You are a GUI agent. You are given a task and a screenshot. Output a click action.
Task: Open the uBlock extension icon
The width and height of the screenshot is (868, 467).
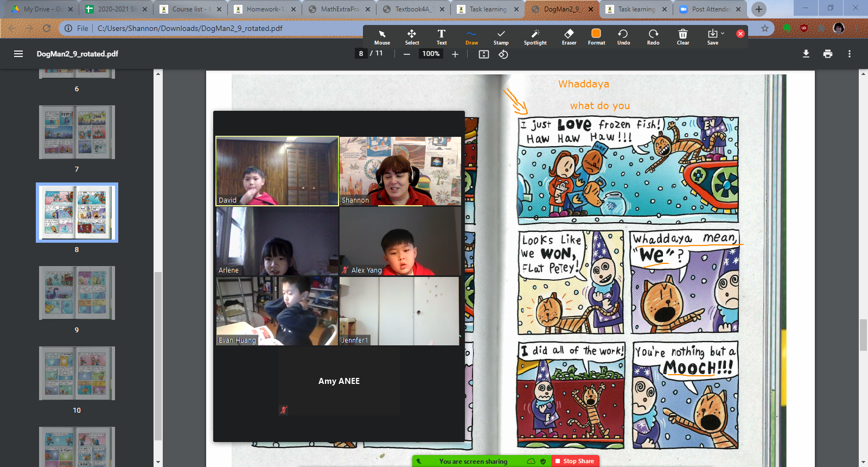[804, 28]
